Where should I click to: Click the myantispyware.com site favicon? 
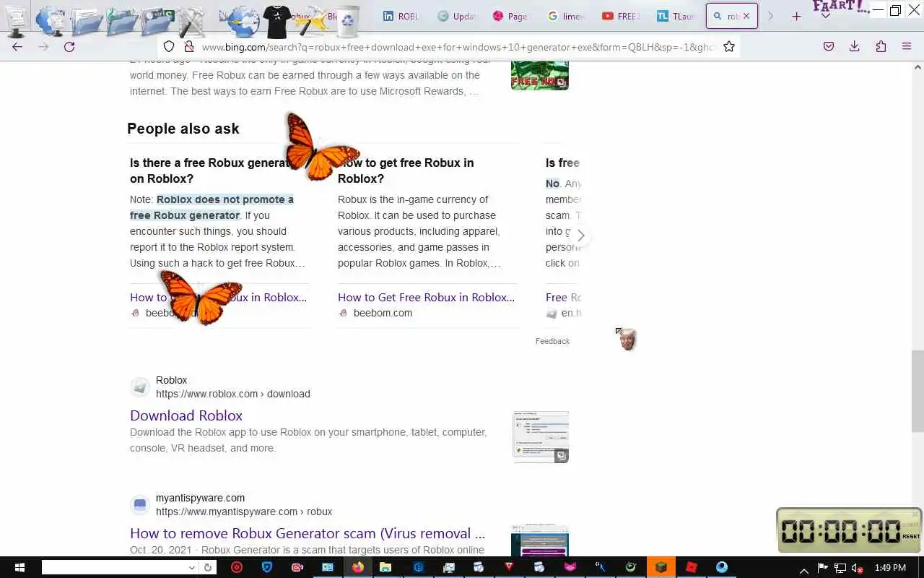tap(140, 504)
